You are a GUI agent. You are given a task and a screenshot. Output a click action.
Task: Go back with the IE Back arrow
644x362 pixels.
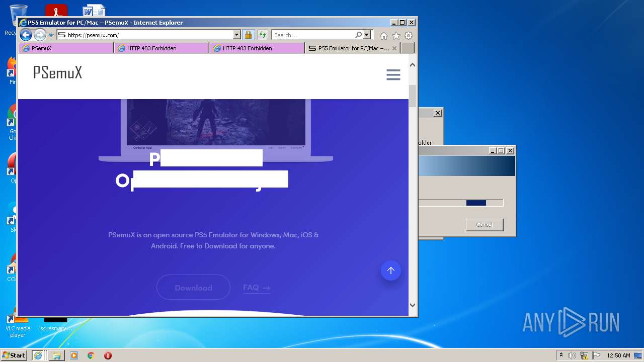26,35
